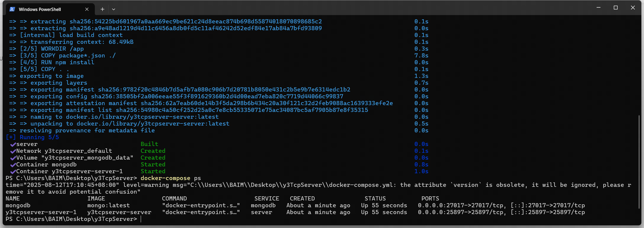The height and width of the screenshot is (228, 644).
Task: Click the CREATED column header
Action: 302,199
